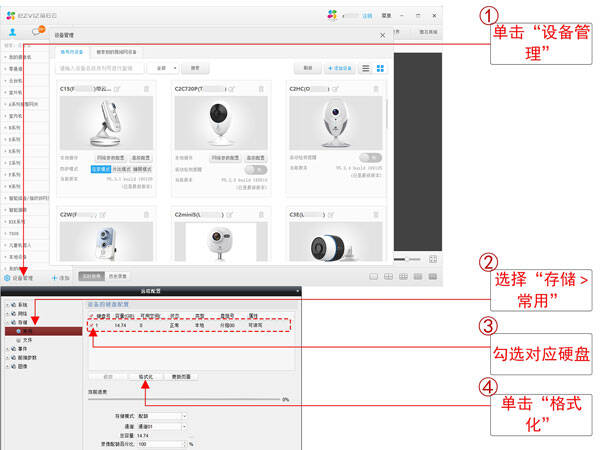Switch to grid view in device management
The height and width of the screenshot is (450, 600).
380,68
